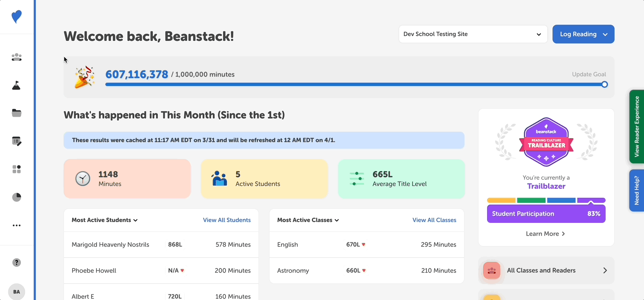Open the Readers section in the sidebar

click(x=17, y=57)
